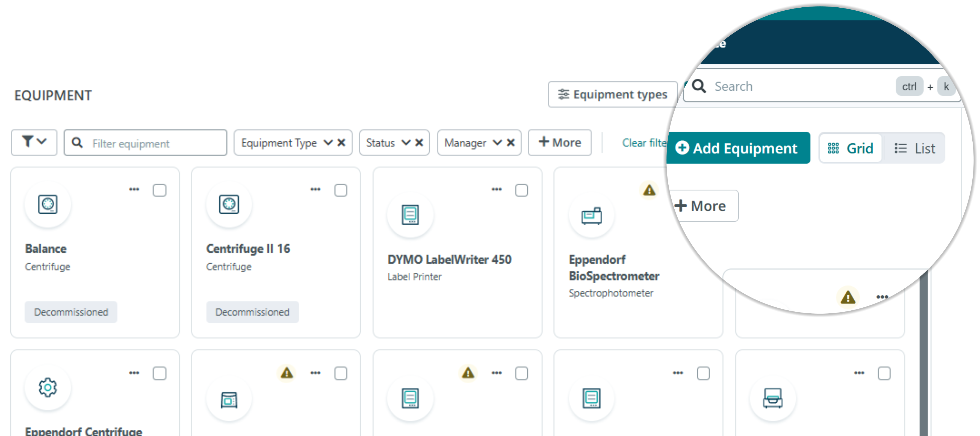Remove the Manager filter
This screenshot has height=436, width=980.
(510, 143)
